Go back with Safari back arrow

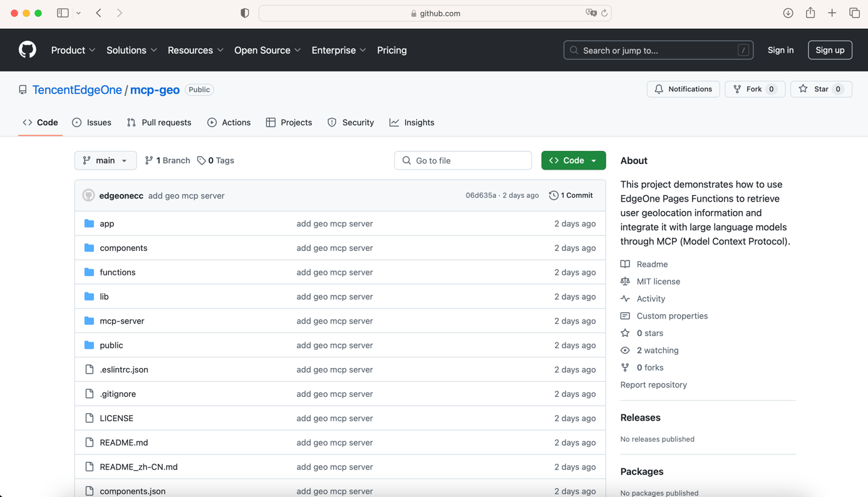pos(99,13)
